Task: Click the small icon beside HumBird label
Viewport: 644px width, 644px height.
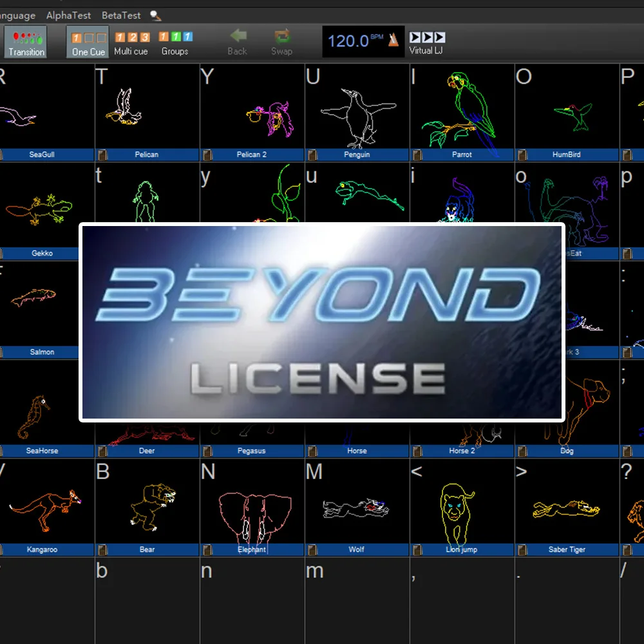Action: (x=522, y=155)
